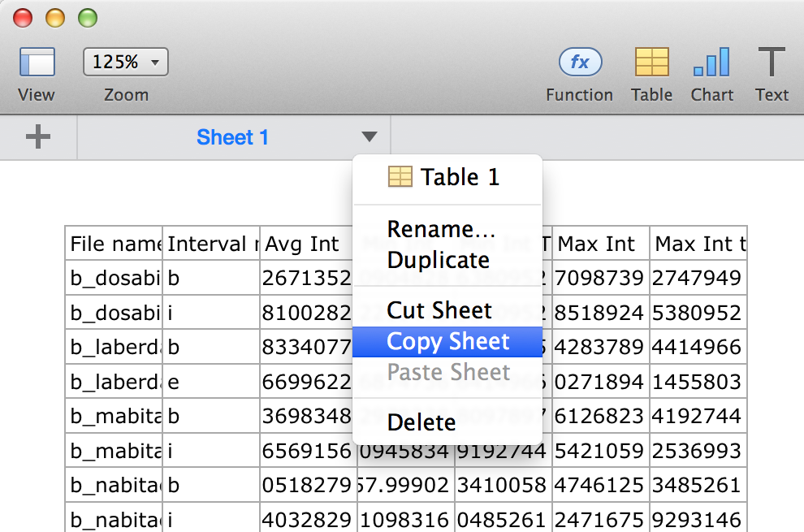Choose Duplicate from the sheet menu

point(439,260)
